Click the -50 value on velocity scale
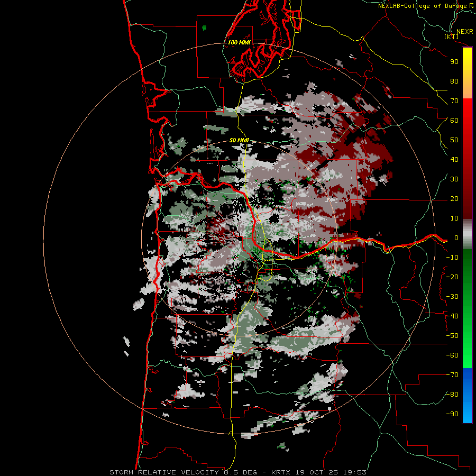Viewport: 476px width, 476px height. click(452, 336)
